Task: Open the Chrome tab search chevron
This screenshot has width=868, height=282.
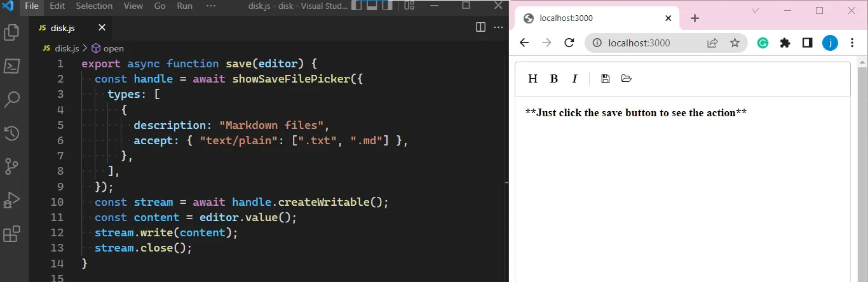Action: 755,11
